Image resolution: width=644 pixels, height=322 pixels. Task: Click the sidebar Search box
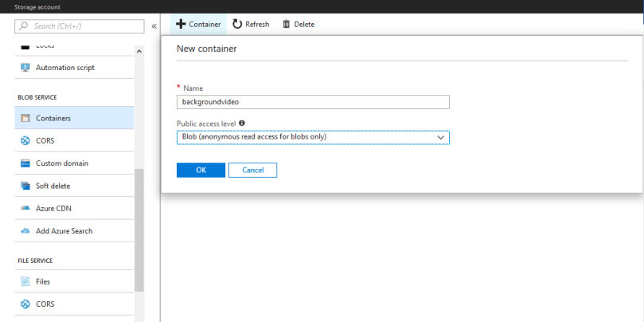(x=80, y=26)
